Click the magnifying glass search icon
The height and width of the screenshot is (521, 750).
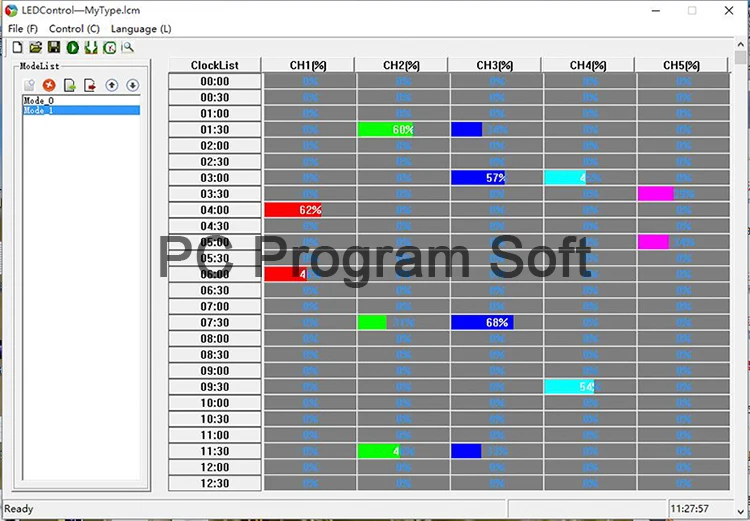[x=128, y=47]
